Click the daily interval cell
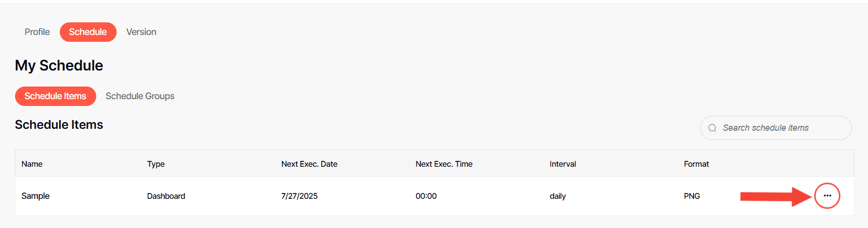 pyautogui.click(x=557, y=196)
